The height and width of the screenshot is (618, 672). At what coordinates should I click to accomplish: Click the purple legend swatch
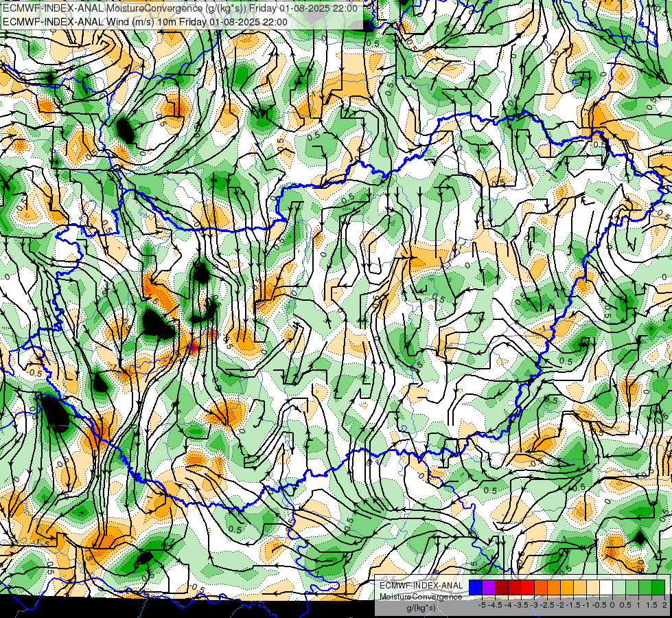tap(489, 588)
